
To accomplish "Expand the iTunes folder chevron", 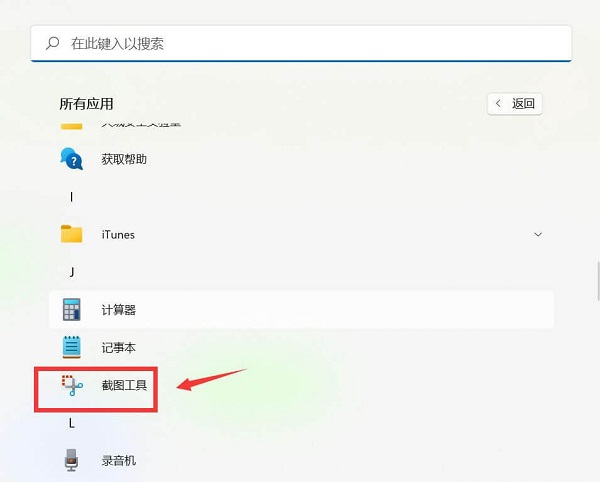I will [538, 234].
